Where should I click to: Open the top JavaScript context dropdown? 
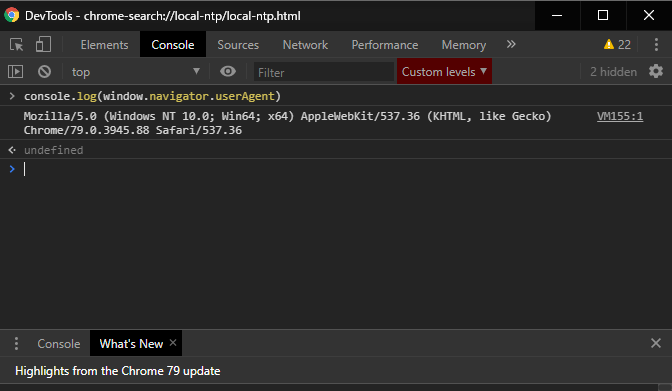click(x=136, y=72)
